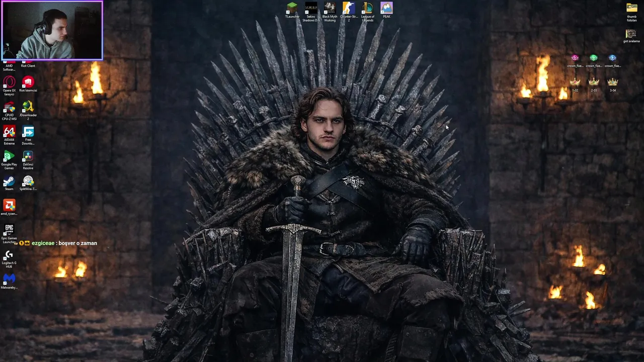Select the blue gem crown_fixe file

point(612,61)
